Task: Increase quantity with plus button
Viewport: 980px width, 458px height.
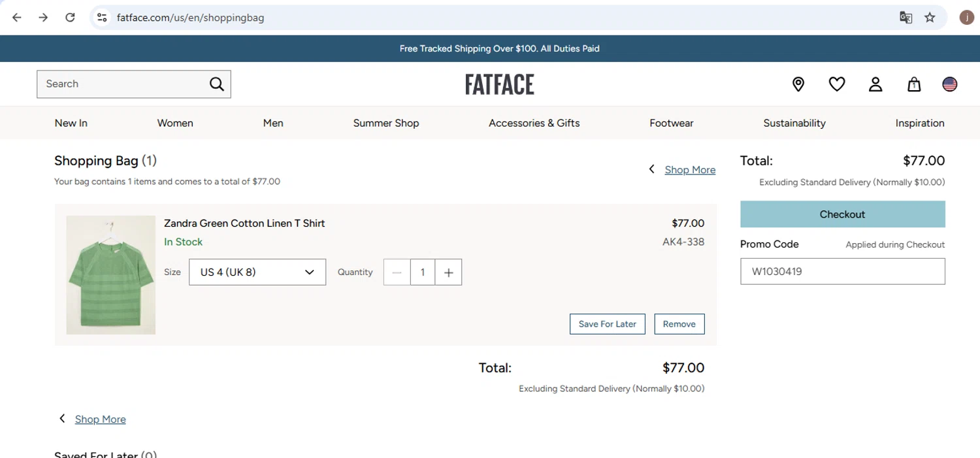Action: [448, 272]
